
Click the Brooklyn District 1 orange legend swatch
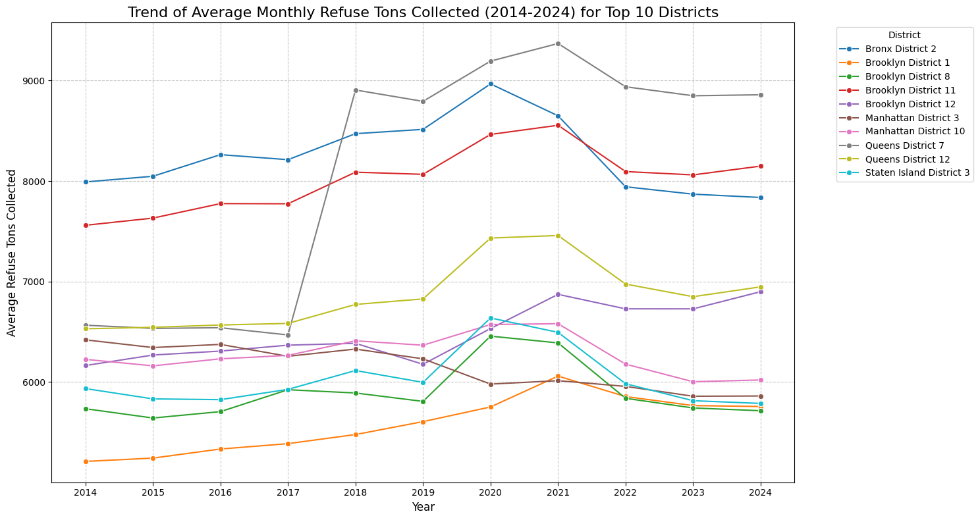point(850,63)
